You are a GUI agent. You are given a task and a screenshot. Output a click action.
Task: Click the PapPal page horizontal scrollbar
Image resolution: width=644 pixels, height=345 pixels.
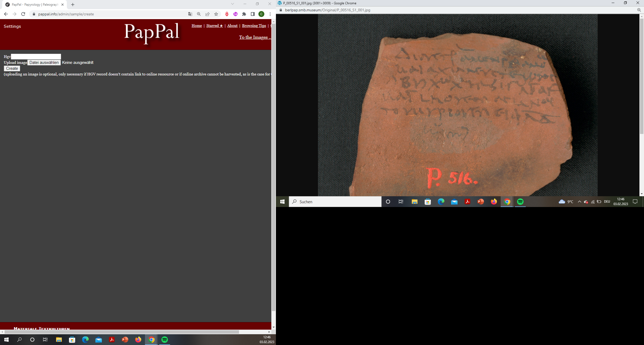click(122, 332)
